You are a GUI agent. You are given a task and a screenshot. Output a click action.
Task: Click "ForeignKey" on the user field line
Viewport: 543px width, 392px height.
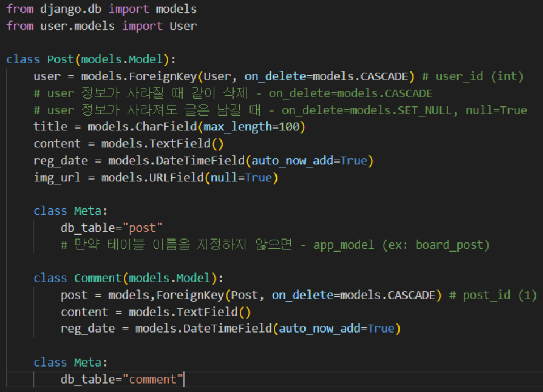[163, 76]
